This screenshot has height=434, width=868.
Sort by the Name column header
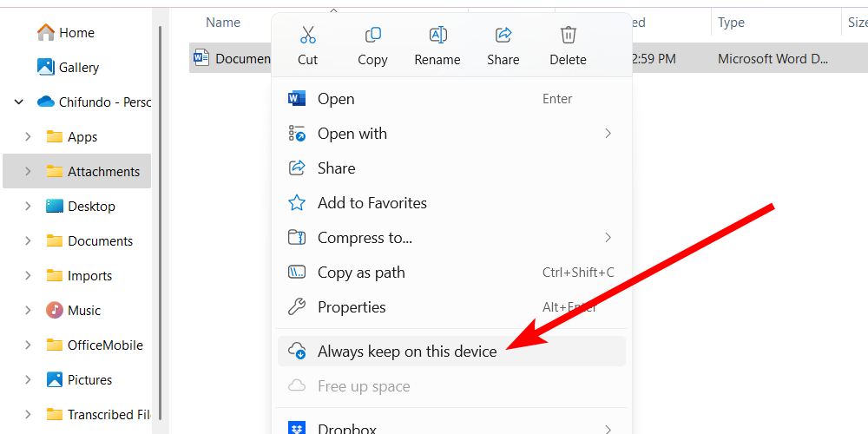(x=223, y=23)
